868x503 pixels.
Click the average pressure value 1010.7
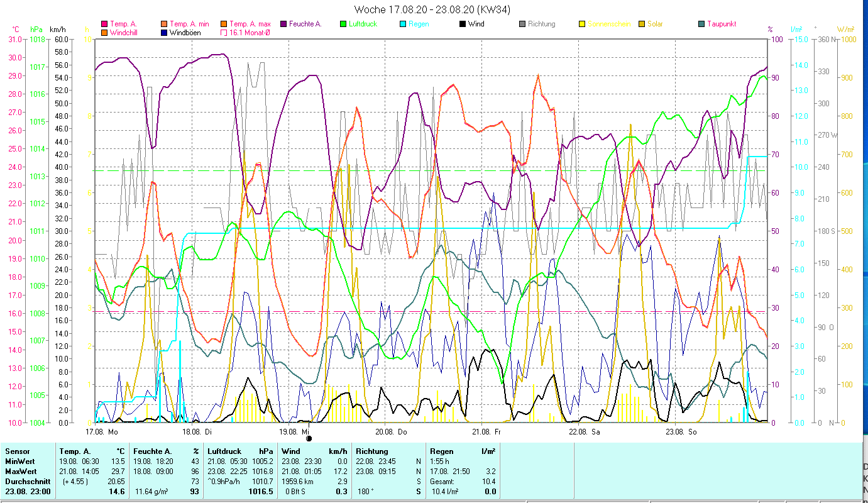coord(261,482)
